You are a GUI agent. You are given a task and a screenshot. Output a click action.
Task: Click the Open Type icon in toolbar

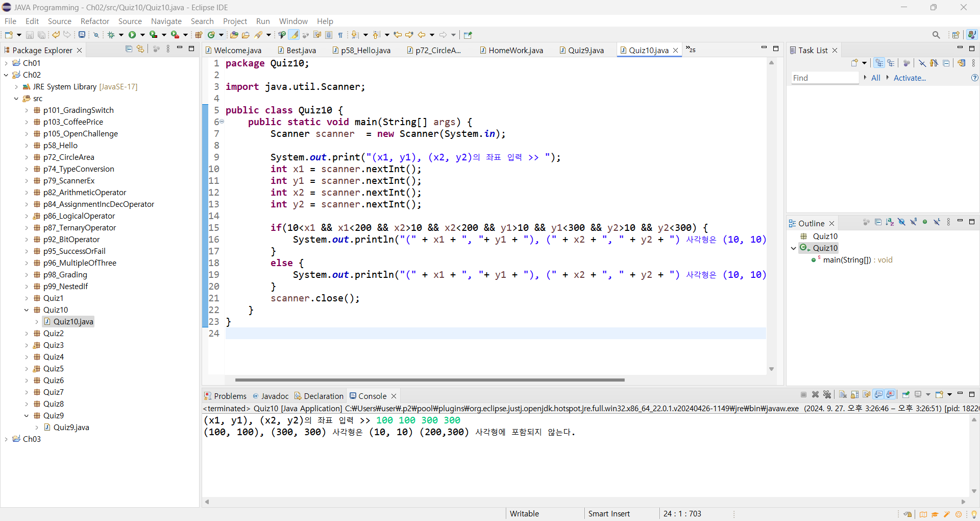(234, 35)
